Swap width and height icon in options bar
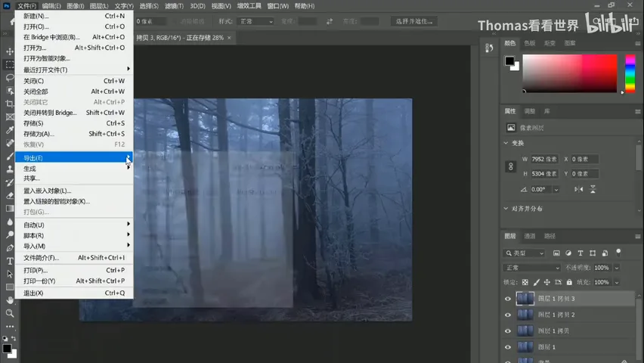644x363 pixels. pyautogui.click(x=330, y=21)
